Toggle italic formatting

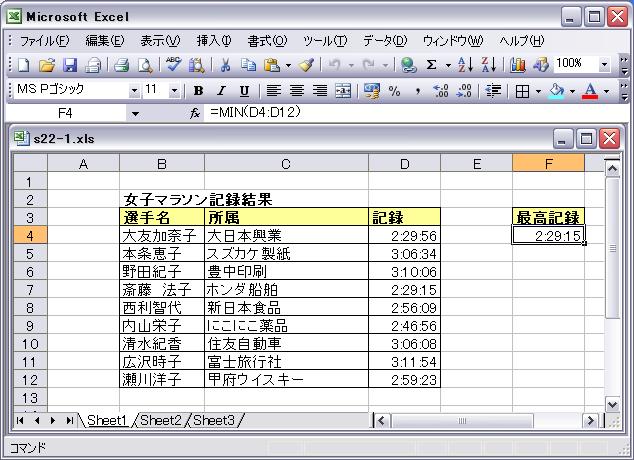tap(221, 91)
